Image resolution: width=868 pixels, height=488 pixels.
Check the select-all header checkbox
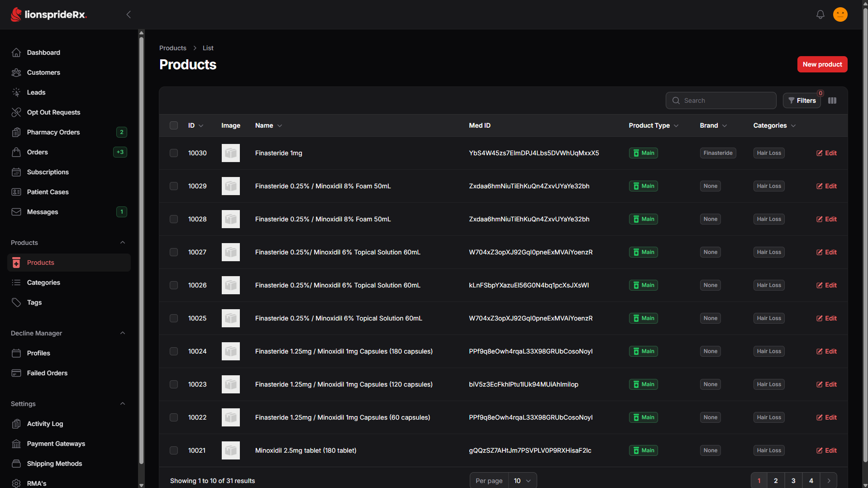click(x=174, y=125)
